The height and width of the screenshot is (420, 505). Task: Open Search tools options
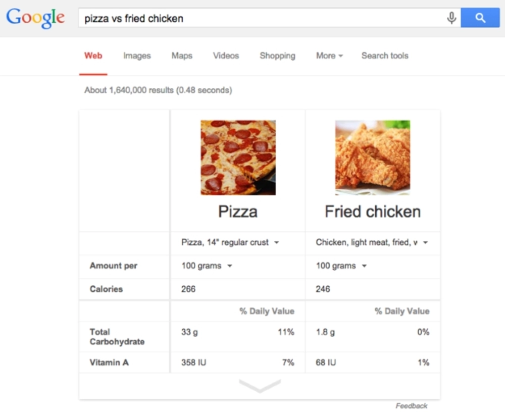tap(385, 56)
